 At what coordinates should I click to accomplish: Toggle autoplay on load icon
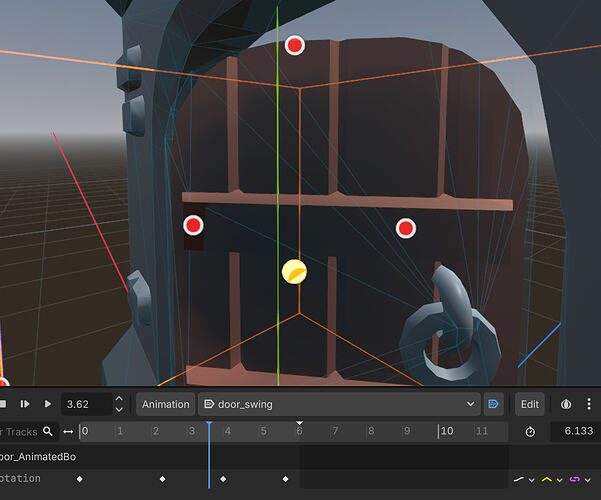tap(494, 404)
